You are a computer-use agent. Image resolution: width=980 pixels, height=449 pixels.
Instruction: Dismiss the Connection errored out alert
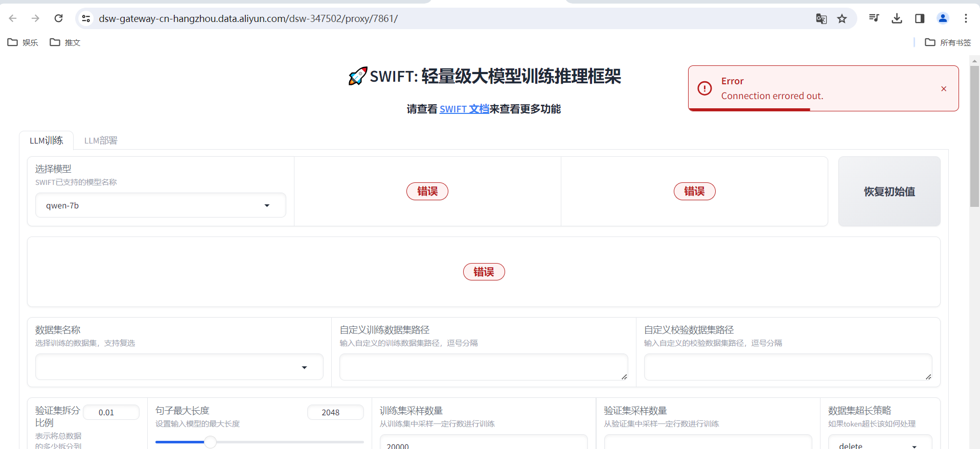point(944,89)
